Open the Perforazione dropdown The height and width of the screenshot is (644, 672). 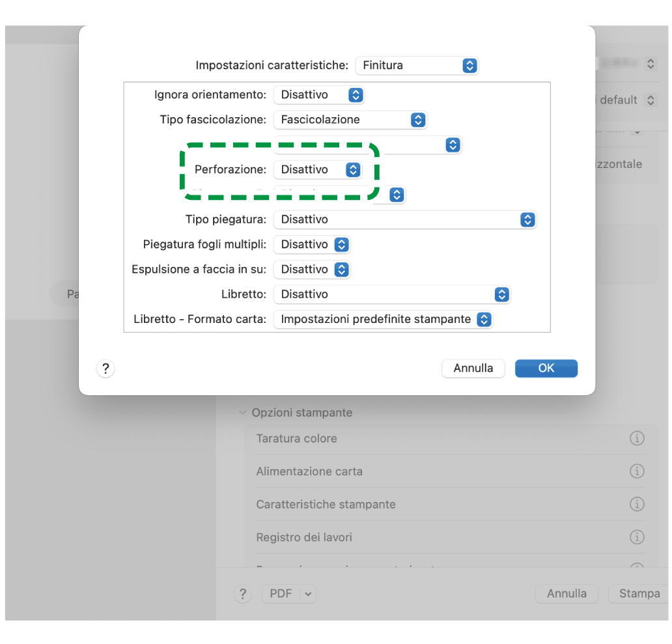coord(318,170)
